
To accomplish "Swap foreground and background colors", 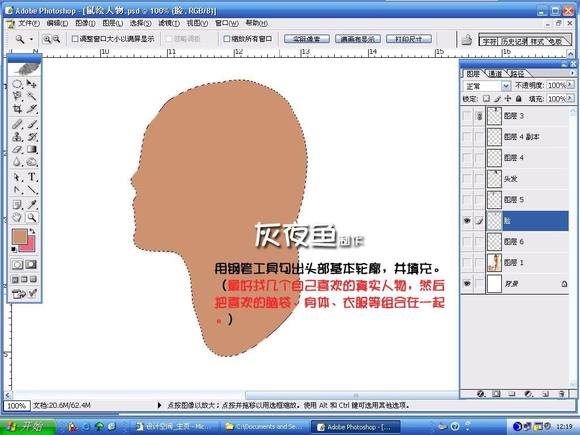I will (33, 231).
